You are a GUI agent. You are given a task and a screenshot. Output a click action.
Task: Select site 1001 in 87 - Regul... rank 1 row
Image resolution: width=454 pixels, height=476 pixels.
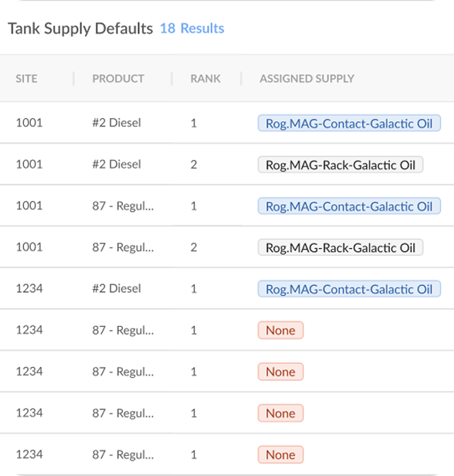(x=29, y=206)
